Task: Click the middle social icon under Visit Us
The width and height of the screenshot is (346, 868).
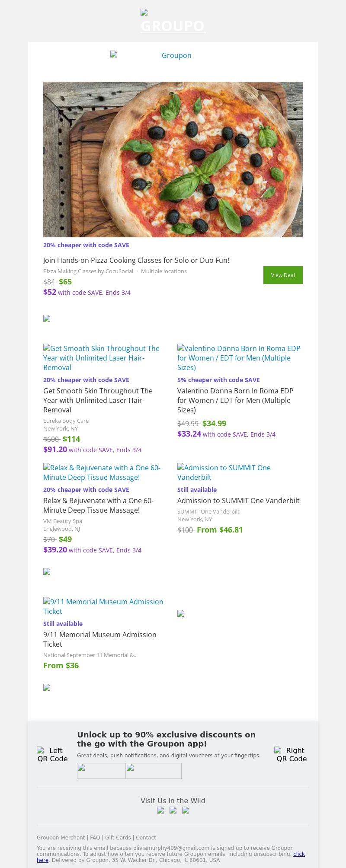Action: [x=173, y=811]
